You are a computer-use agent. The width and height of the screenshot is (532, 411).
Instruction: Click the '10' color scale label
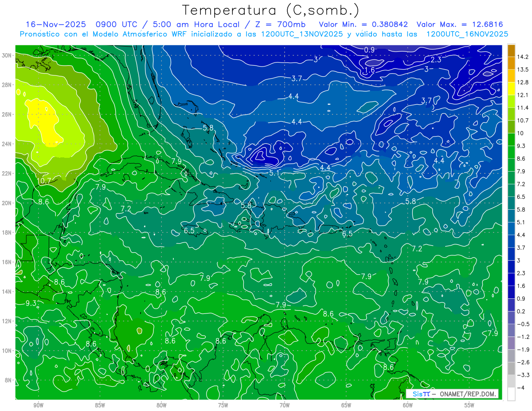[x=520, y=133]
